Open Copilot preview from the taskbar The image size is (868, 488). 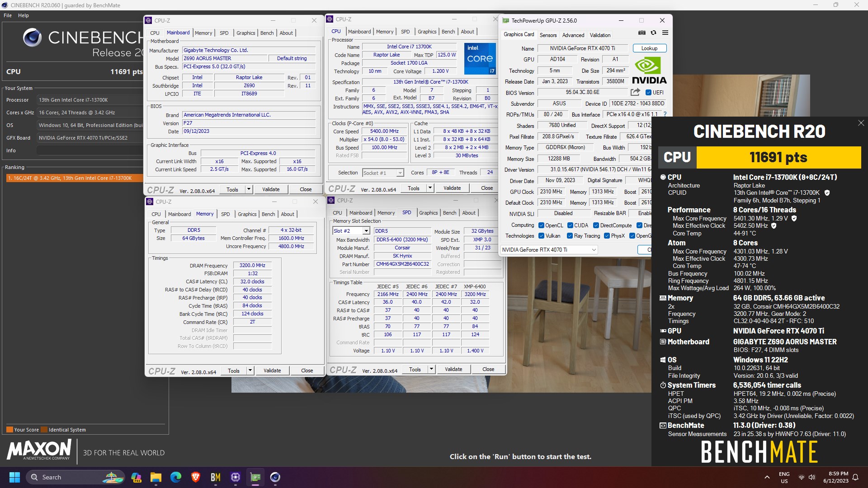[x=136, y=477]
